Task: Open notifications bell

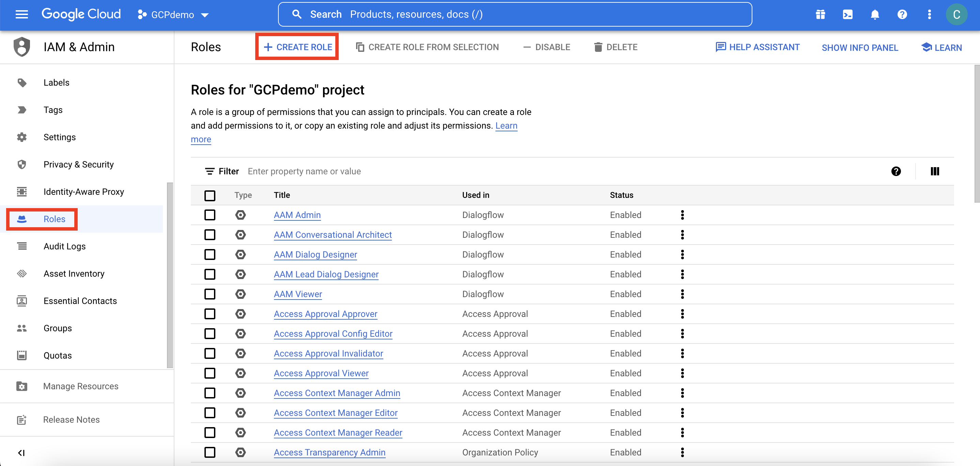Action: pyautogui.click(x=875, y=14)
